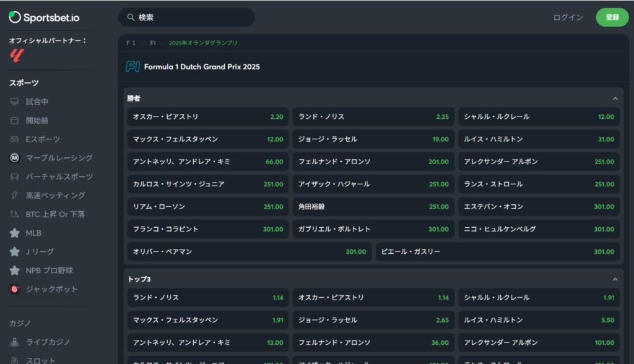Click the Eスポーツ gamepad icon
The image size is (634, 364).
point(15,139)
